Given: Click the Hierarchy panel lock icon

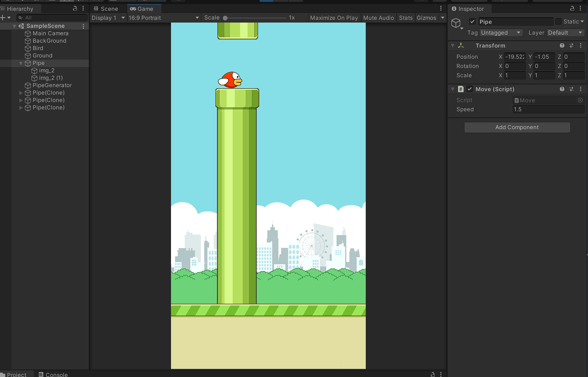Looking at the screenshot, I should coord(75,9).
